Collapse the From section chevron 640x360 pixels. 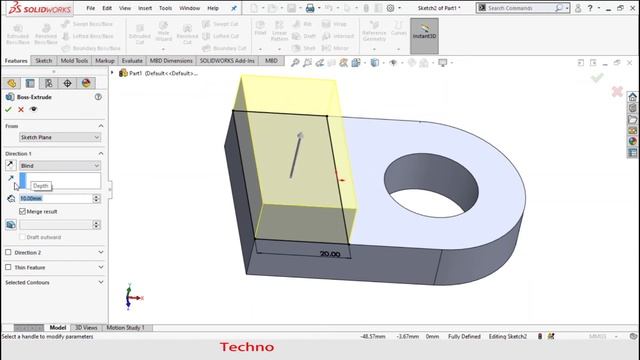pos(101,126)
